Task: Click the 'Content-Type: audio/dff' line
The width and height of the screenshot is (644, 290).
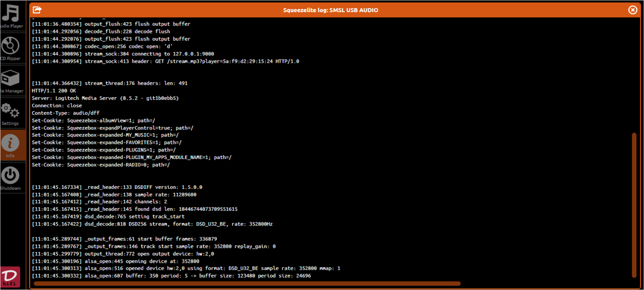Action: coord(65,113)
